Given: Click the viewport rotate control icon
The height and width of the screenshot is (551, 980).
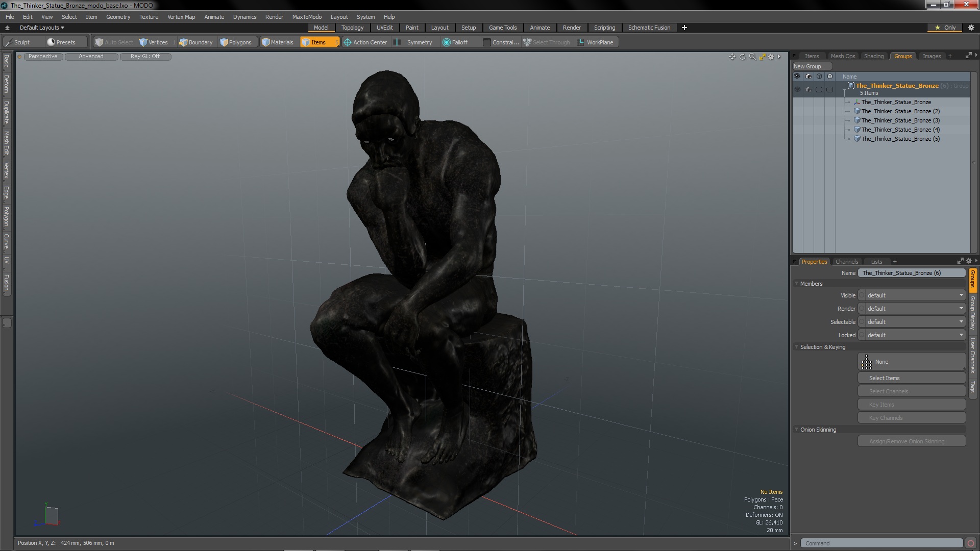Looking at the screenshot, I should pos(742,57).
